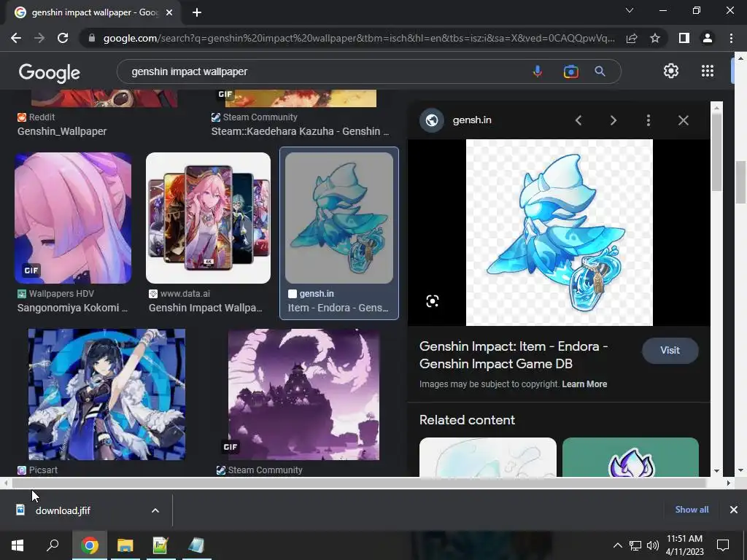
Task: Click the Chrome taskbar icon
Action: tap(89, 545)
